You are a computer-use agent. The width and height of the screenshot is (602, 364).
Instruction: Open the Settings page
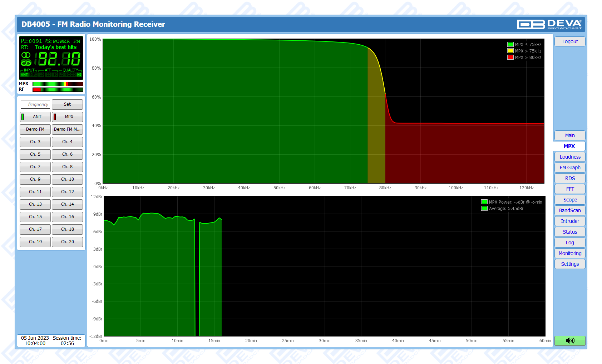[x=570, y=264]
